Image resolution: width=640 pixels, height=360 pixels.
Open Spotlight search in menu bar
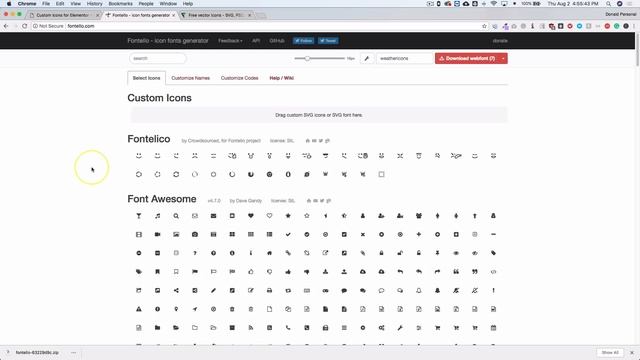click(608, 4)
